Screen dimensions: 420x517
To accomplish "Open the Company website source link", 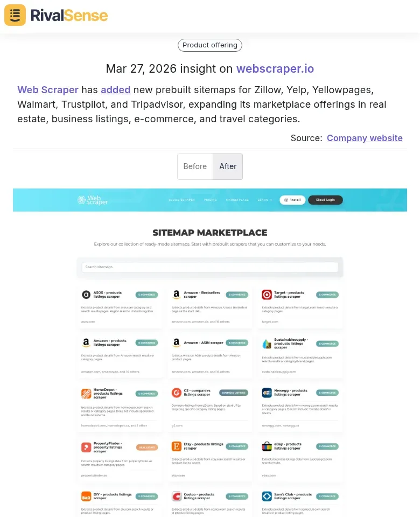I will (x=365, y=138).
